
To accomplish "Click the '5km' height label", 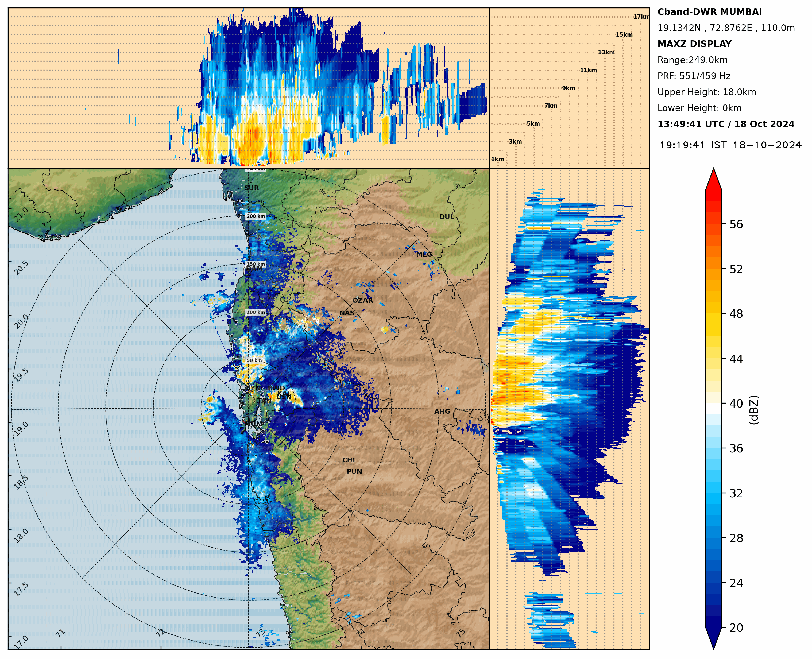I will coord(533,124).
